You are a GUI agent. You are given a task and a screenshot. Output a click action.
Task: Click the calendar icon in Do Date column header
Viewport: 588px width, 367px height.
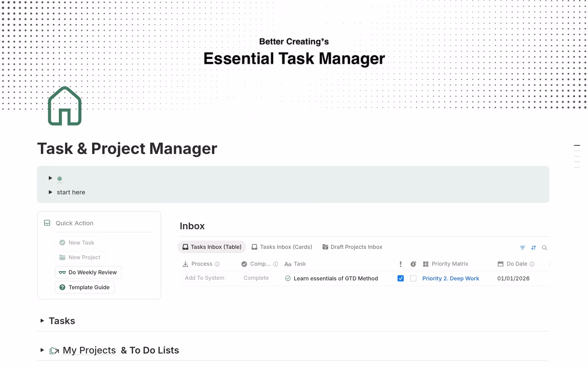pos(500,264)
